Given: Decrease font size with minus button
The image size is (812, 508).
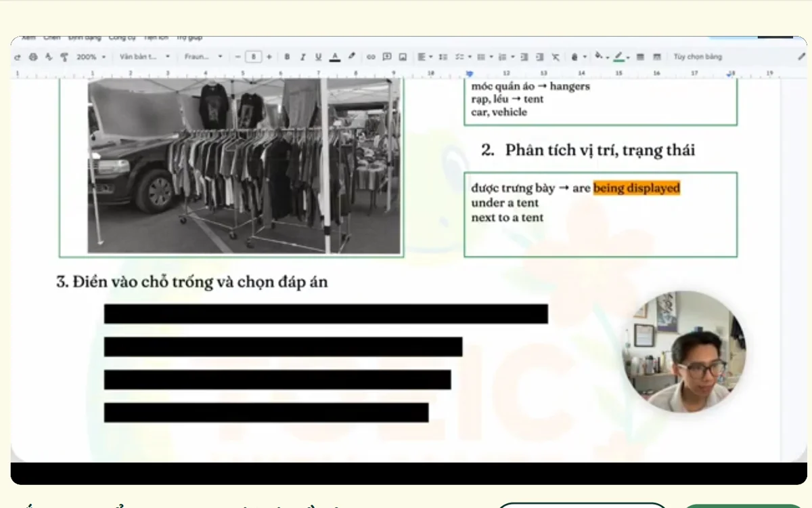Looking at the screenshot, I should pos(238,57).
